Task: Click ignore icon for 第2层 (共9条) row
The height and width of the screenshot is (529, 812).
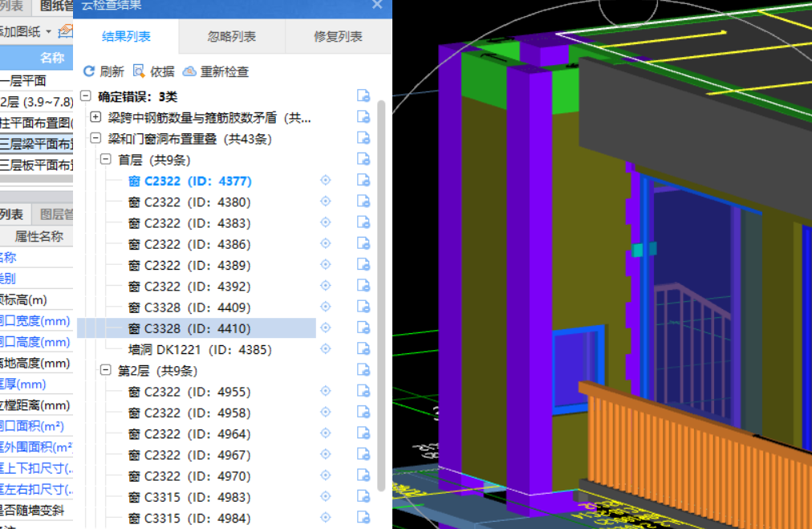Action: click(363, 370)
